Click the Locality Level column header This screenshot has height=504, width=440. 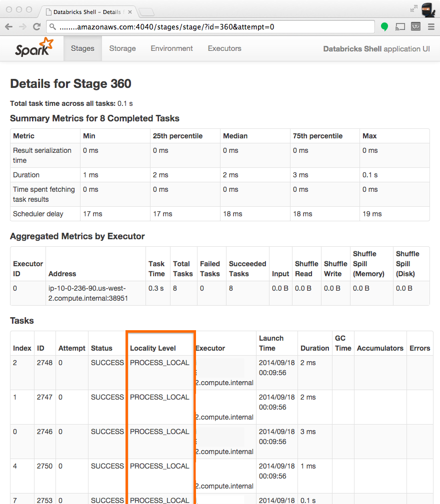click(x=152, y=348)
